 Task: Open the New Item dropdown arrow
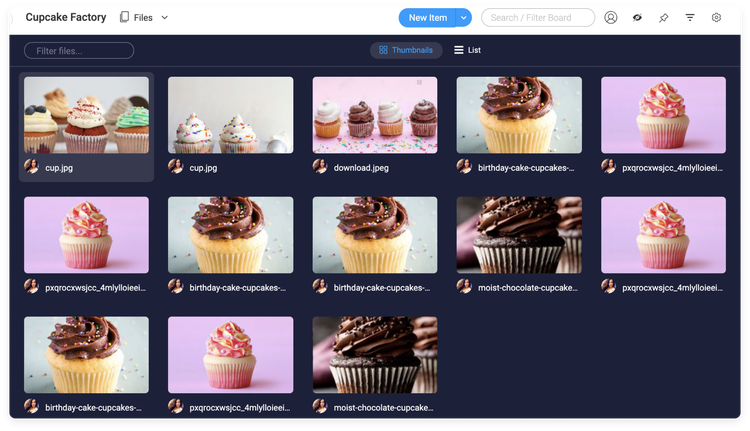click(x=463, y=18)
